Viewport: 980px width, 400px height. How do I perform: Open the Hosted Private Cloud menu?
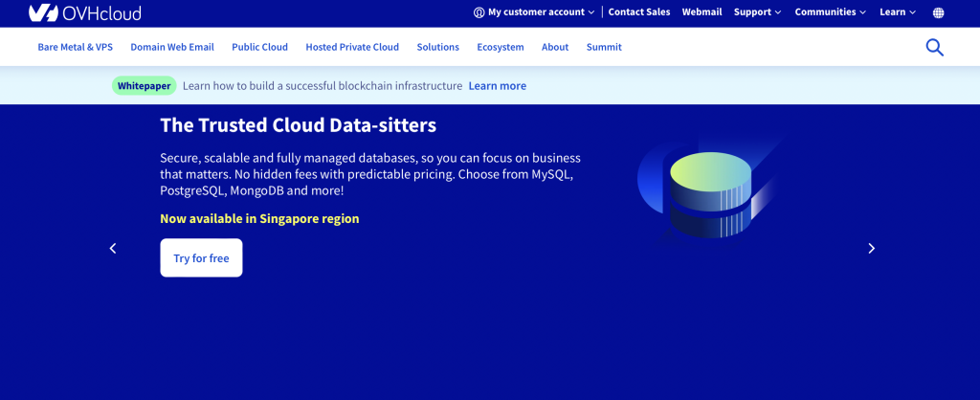(x=352, y=47)
